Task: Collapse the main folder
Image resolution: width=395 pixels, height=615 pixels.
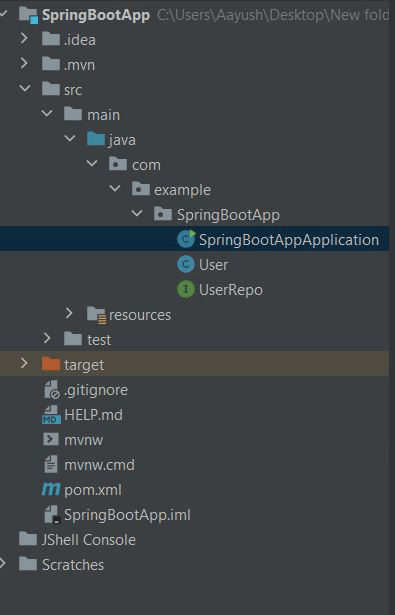Action: point(47,114)
